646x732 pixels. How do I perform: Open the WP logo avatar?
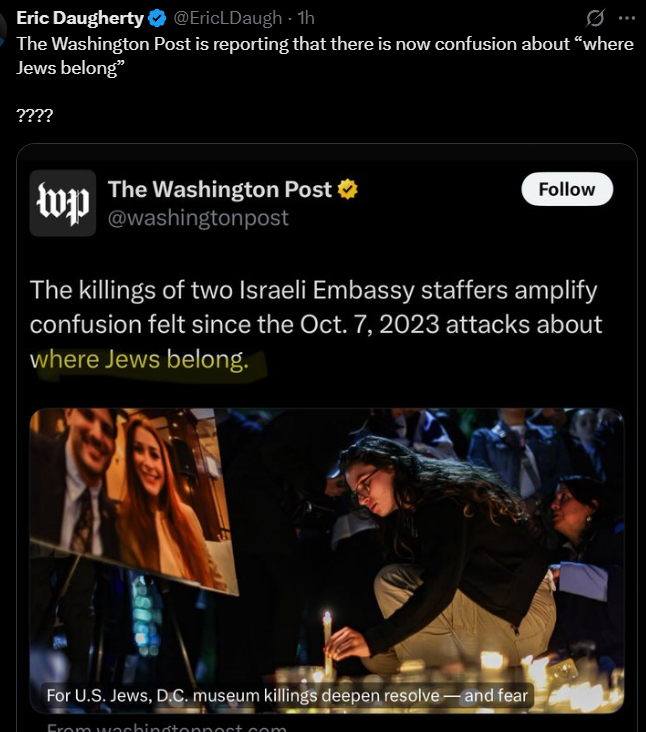63,203
